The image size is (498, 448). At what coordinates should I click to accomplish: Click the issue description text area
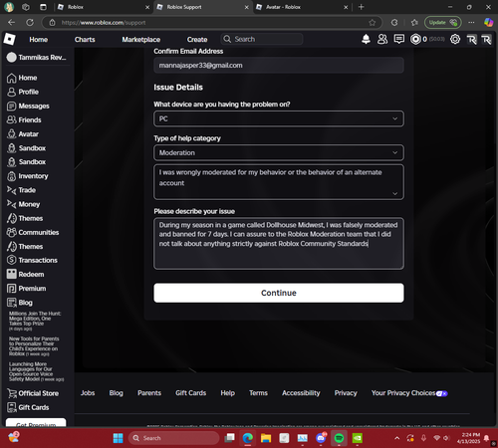pyautogui.click(x=279, y=243)
